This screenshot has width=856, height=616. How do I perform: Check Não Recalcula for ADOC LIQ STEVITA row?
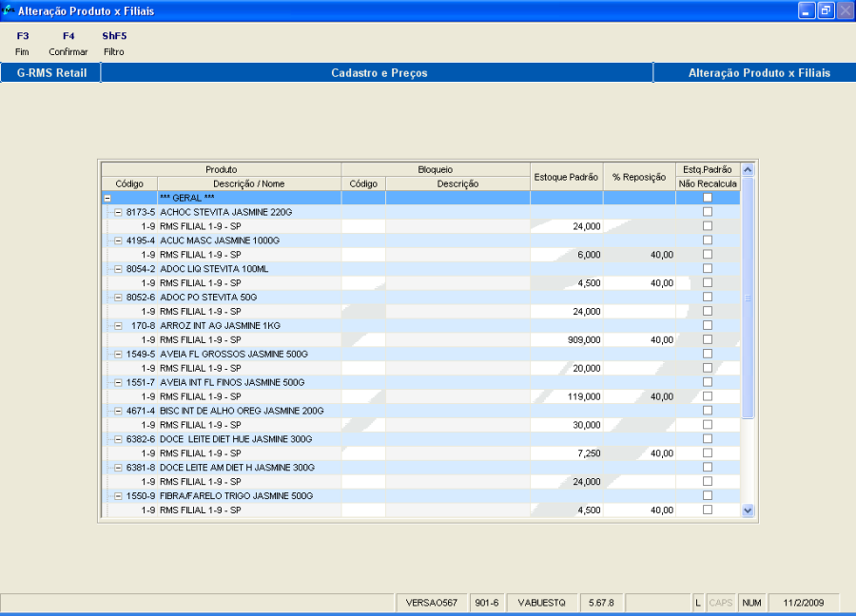[708, 268]
